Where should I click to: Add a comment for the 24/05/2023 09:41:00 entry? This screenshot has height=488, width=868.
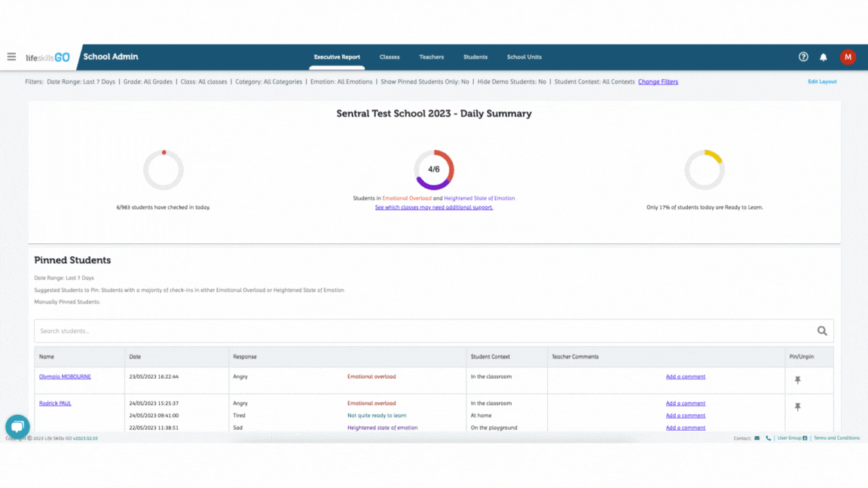tap(686, 416)
